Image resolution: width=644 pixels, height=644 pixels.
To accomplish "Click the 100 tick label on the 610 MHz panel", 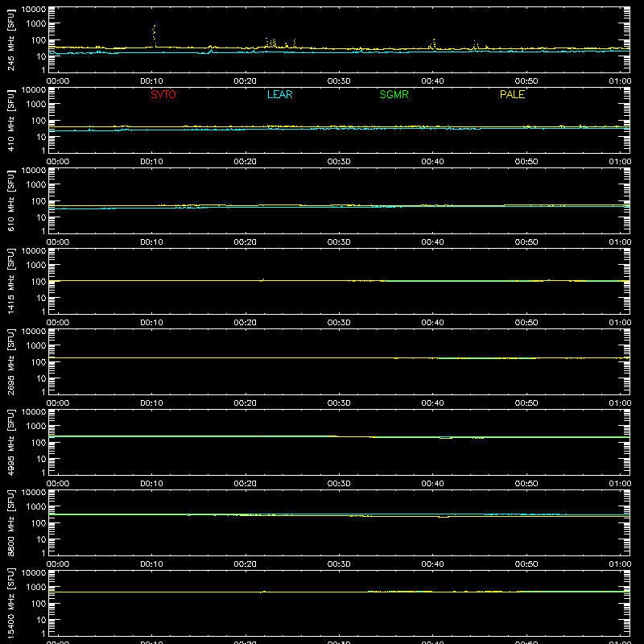I will click(x=39, y=200).
